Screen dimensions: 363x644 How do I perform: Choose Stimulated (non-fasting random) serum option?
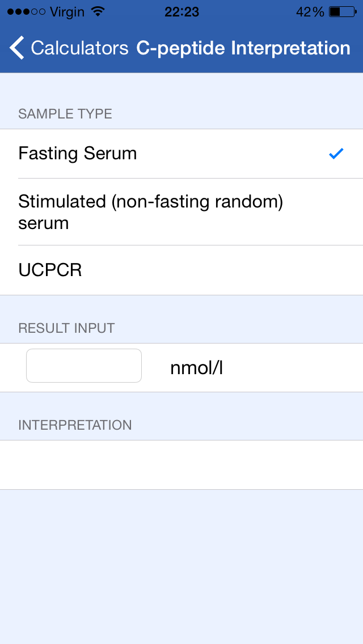[150, 212]
